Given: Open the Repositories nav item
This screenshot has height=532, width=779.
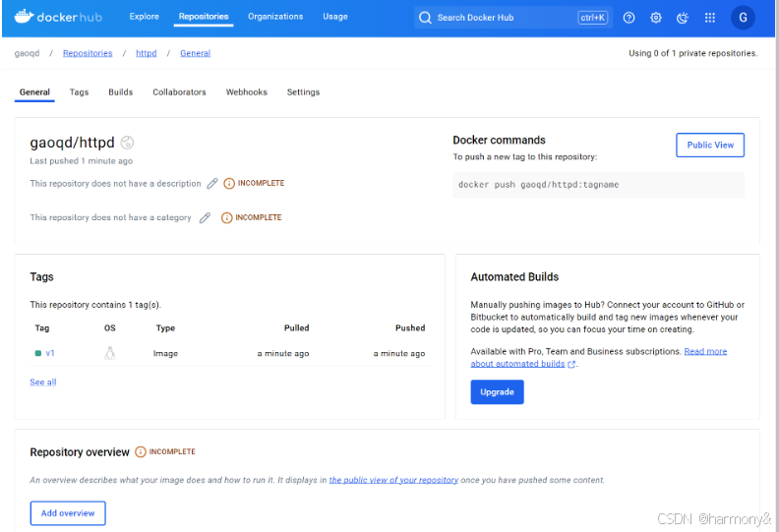Looking at the screenshot, I should coord(204,17).
